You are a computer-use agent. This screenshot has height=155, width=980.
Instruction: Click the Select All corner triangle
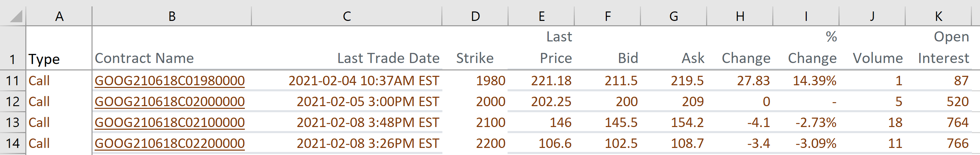pyautogui.click(x=16, y=16)
